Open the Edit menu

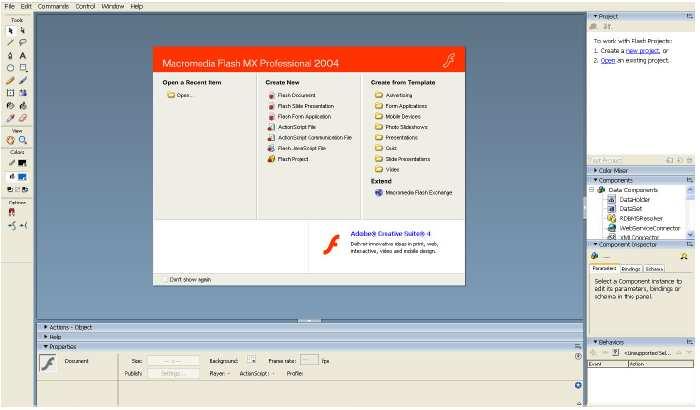click(x=26, y=6)
